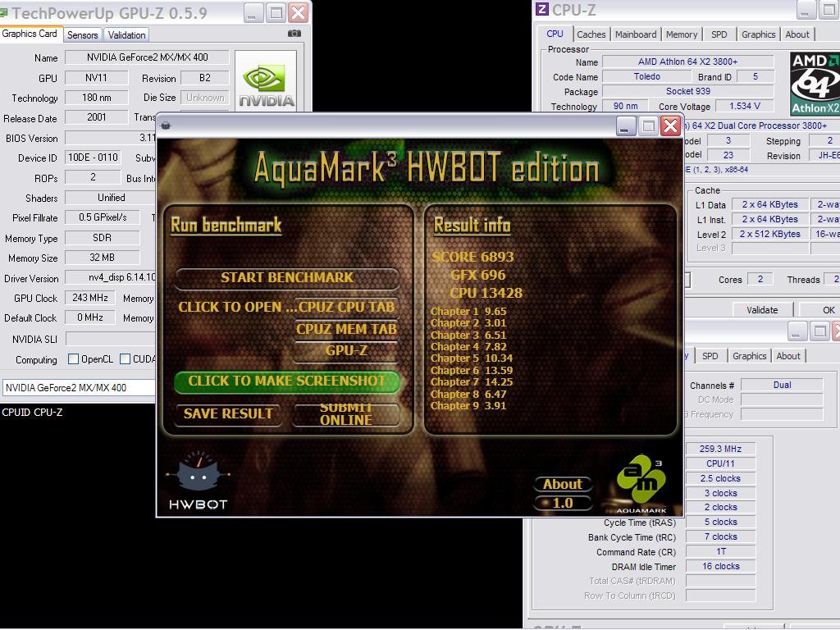Close the AquaMark3 HWBOT window

(670, 126)
